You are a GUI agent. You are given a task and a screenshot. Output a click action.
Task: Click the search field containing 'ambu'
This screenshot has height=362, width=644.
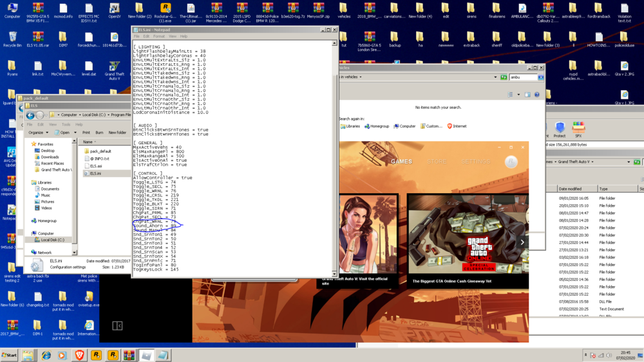point(523,77)
